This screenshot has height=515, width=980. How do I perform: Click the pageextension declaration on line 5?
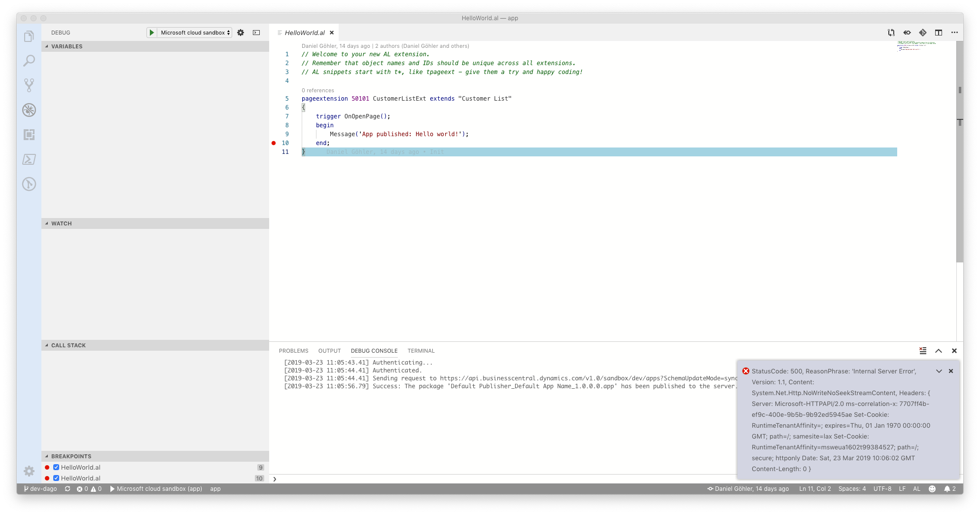point(407,99)
